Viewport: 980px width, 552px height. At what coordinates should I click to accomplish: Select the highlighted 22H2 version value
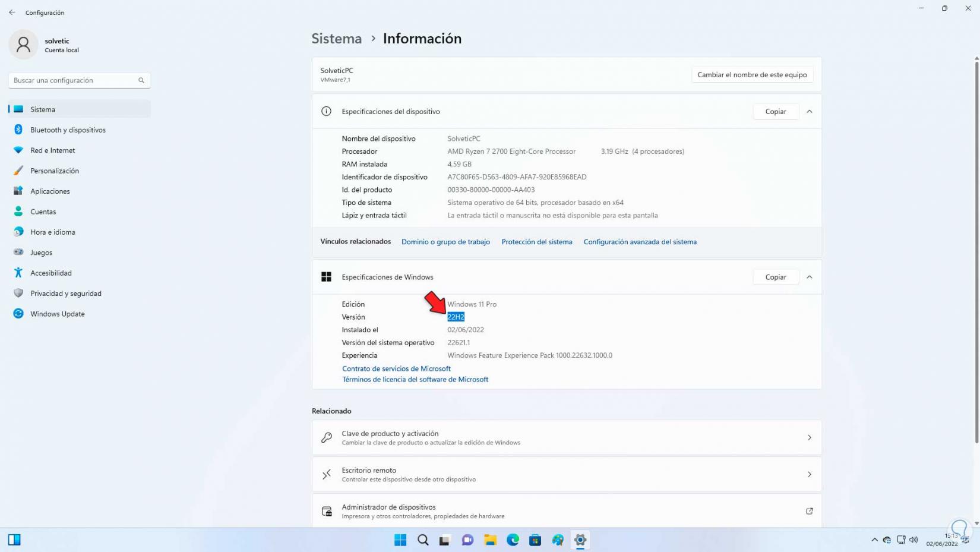tap(456, 317)
